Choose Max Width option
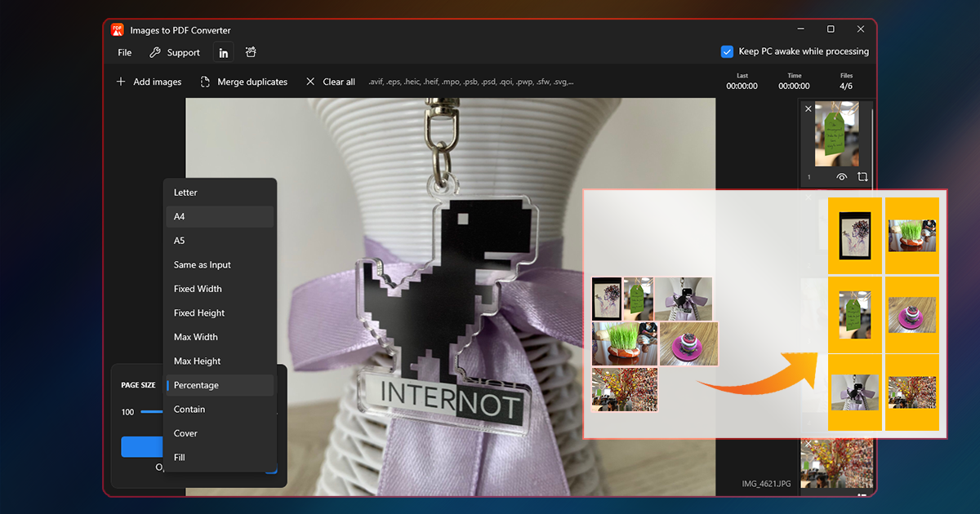The image size is (980, 514). click(x=220, y=337)
